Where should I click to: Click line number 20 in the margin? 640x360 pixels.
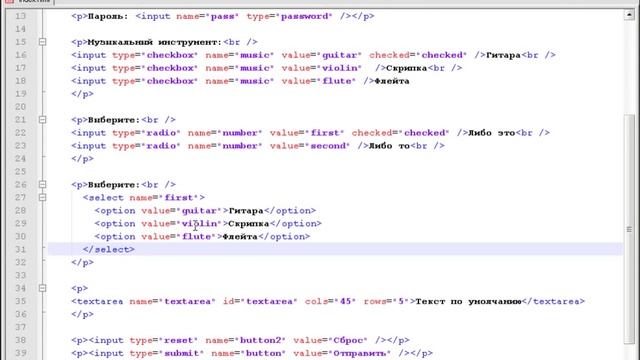coord(20,107)
